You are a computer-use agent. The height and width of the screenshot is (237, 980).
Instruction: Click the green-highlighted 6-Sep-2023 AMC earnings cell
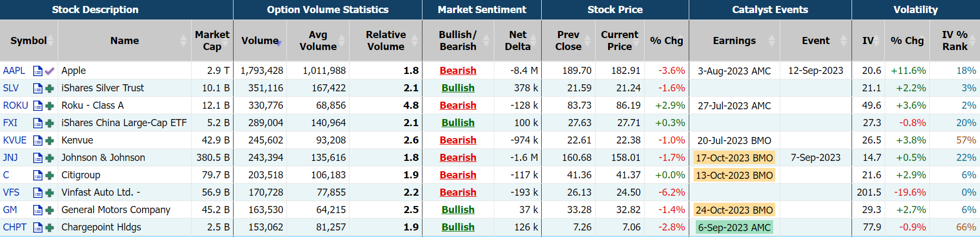(734, 227)
